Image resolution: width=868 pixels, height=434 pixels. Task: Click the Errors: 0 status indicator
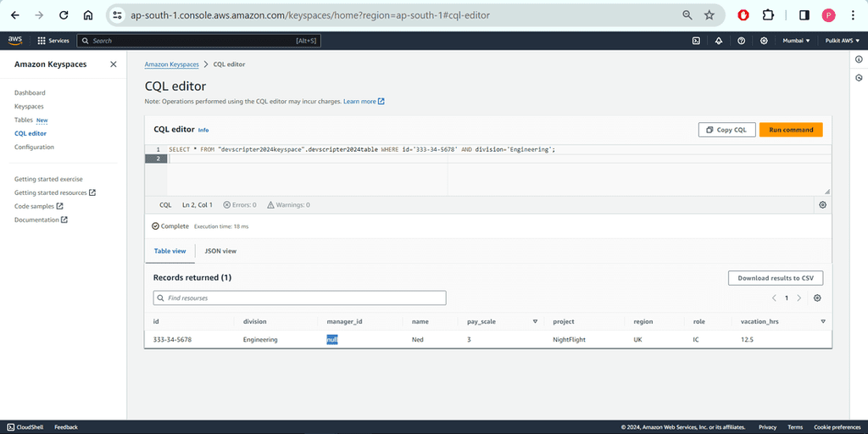point(240,205)
